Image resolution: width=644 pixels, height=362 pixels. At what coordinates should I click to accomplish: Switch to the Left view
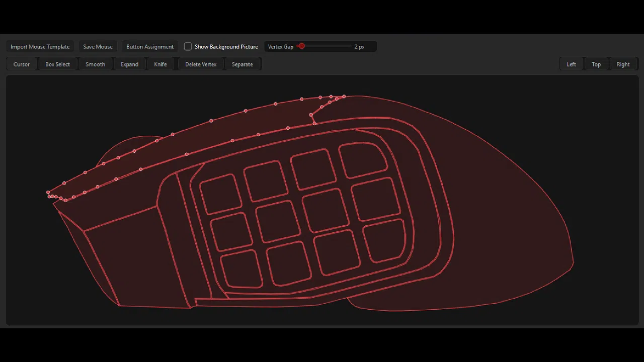572,64
